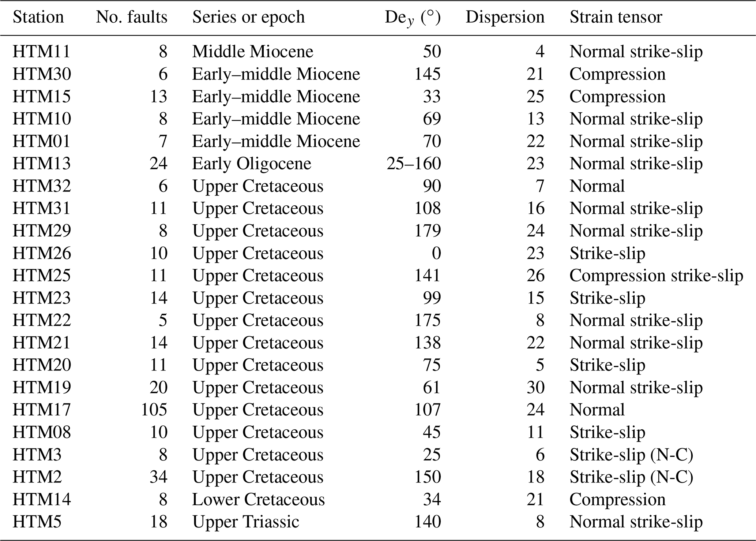Select the fault count 105 for HTM17
The width and height of the screenshot is (756, 541).
coord(154,410)
